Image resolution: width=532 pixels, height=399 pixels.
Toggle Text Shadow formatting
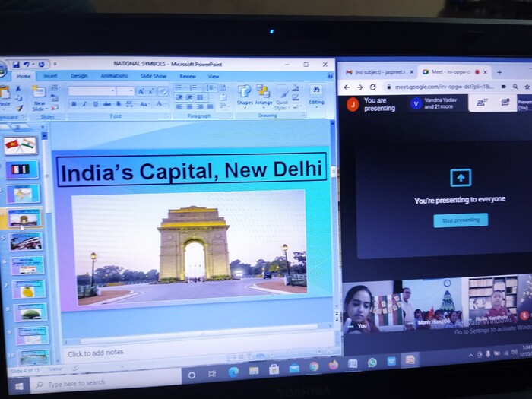point(118,104)
